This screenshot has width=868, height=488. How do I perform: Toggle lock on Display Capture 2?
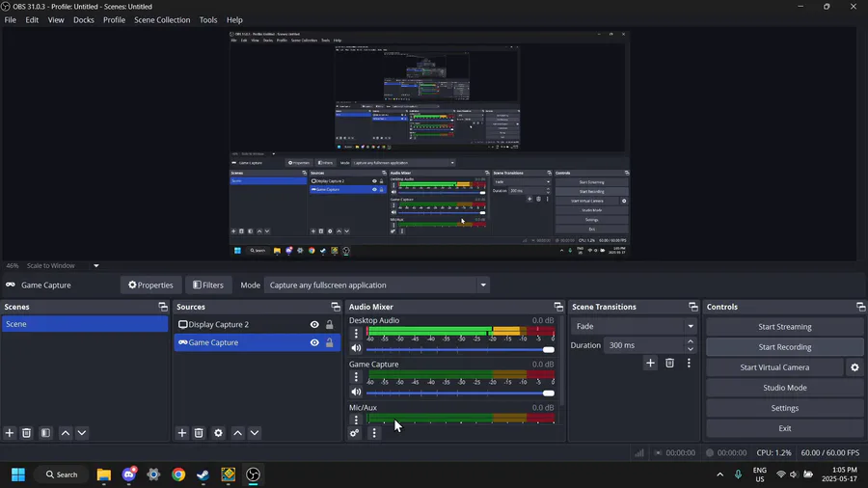point(330,325)
